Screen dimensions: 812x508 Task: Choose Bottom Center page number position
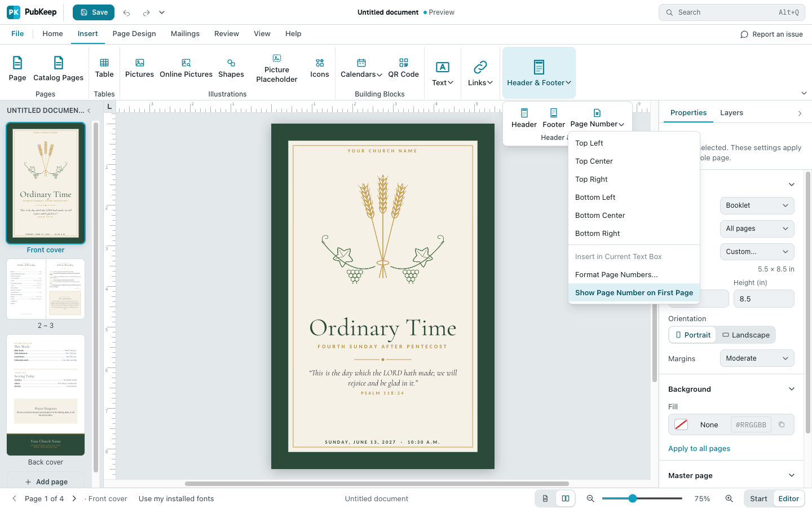(634, 215)
